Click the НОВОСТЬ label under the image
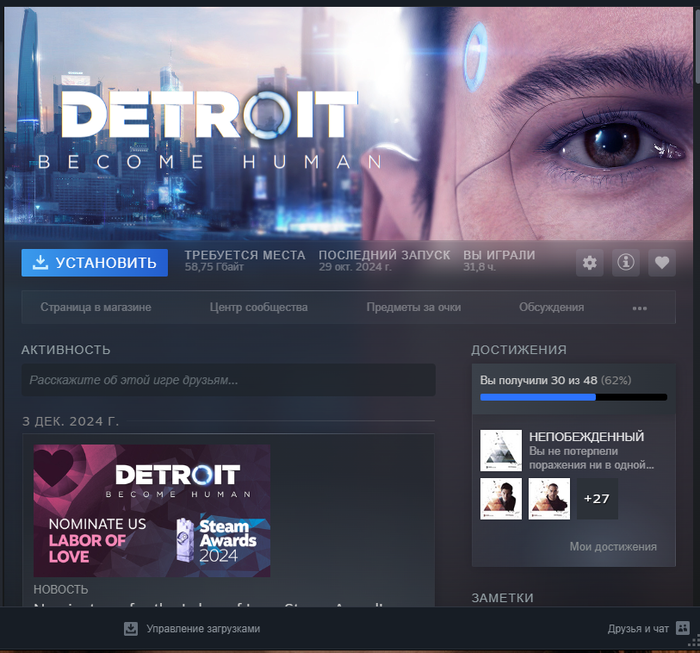 click(61, 590)
